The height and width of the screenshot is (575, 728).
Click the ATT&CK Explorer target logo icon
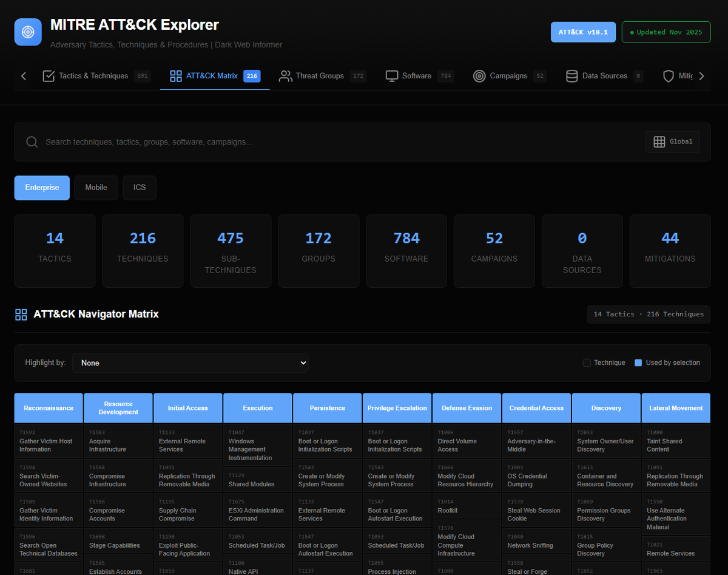tap(28, 32)
